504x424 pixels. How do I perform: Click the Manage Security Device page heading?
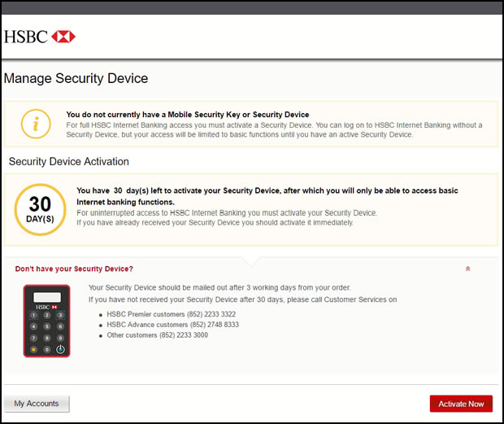(x=76, y=79)
